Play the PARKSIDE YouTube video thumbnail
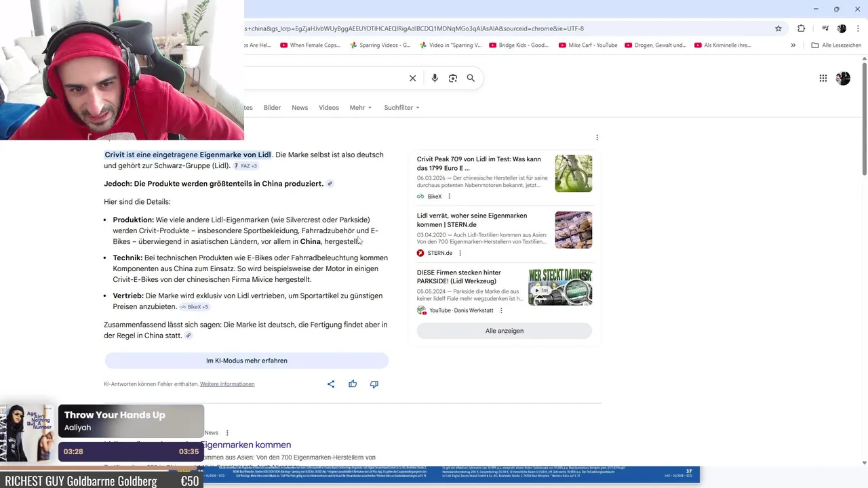The width and height of the screenshot is (868, 488). [560, 287]
